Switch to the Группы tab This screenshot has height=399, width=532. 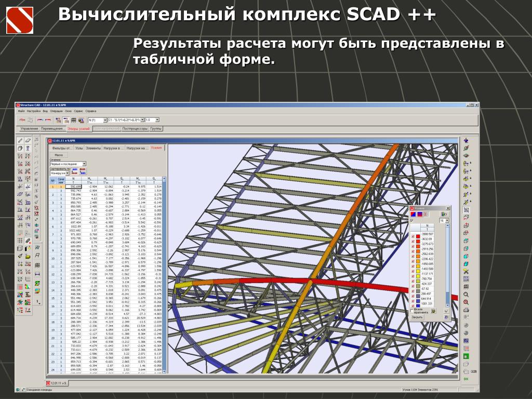tap(156, 129)
